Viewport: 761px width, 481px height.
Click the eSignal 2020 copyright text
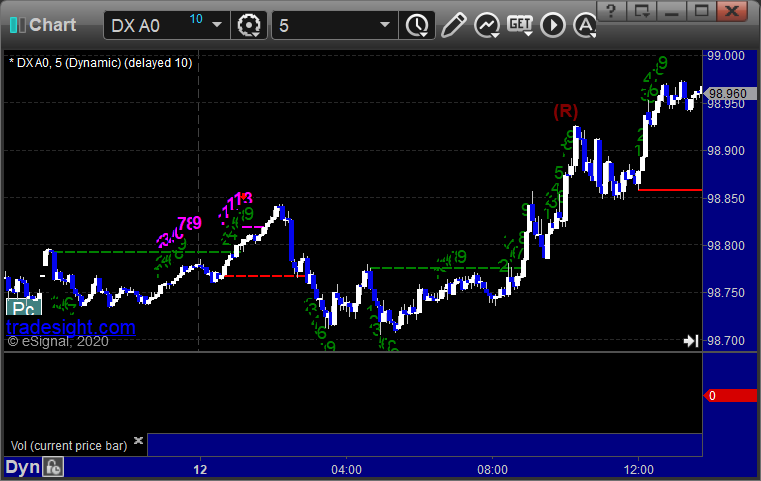[58, 342]
